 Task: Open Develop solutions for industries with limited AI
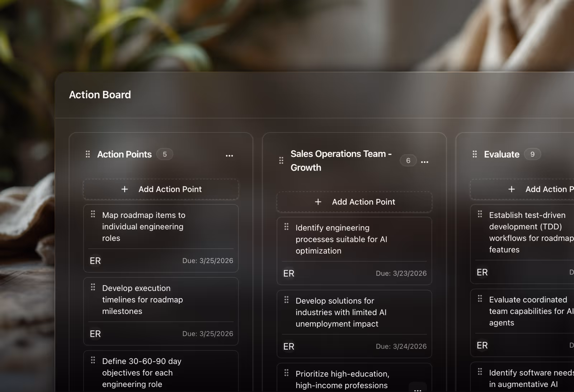[x=341, y=312]
